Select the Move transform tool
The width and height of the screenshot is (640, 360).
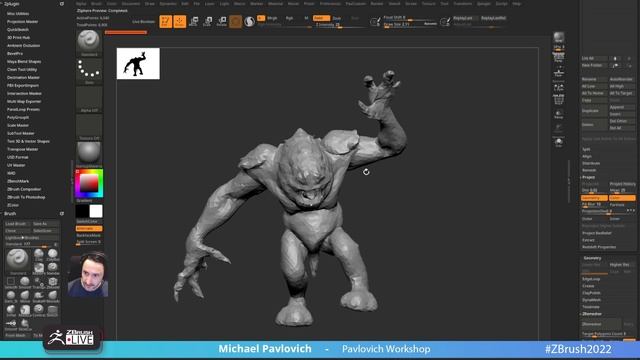pyautogui.click(x=194, y=21)
